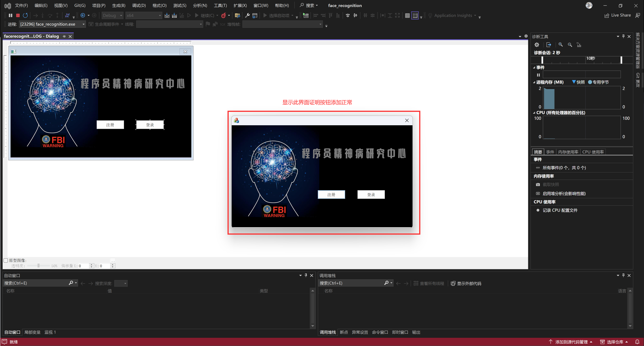The width and height of the screenshot is (644, 346).
Task: Switch to the 内存使用率 tab
Action: [568, 152]
